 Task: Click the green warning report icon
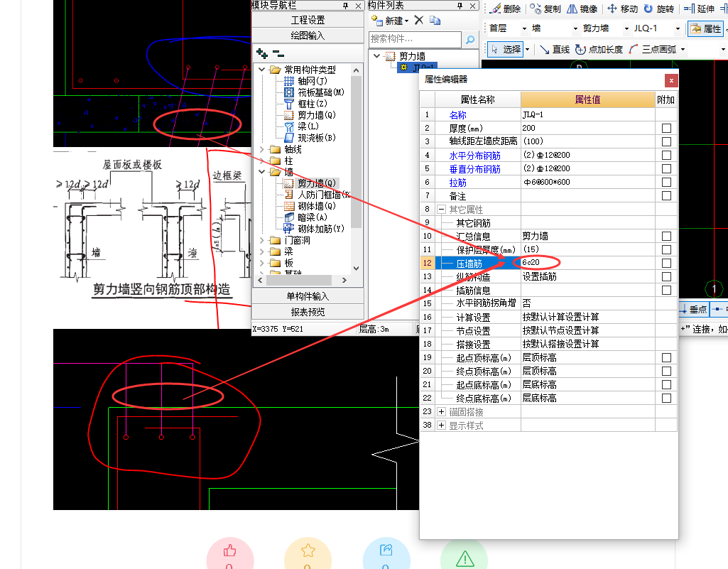(x=464, y=556)
